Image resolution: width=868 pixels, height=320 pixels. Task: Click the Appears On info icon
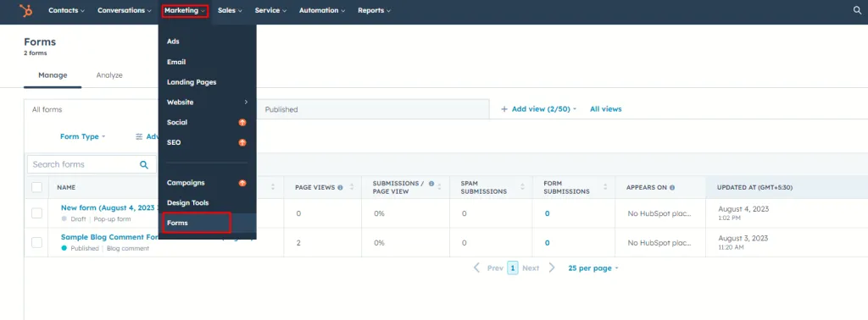click(x=672, y=187)
